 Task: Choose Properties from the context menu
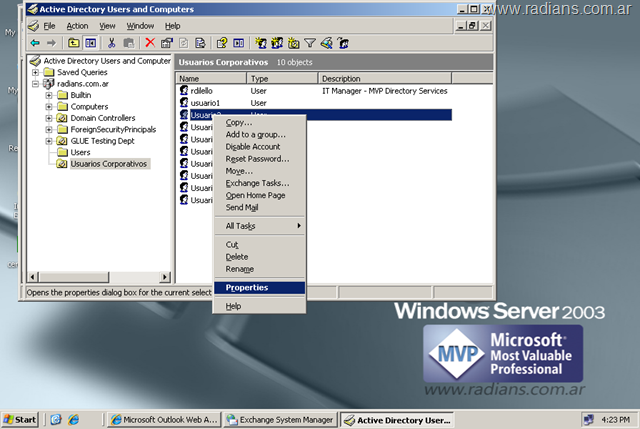point(246,288)
